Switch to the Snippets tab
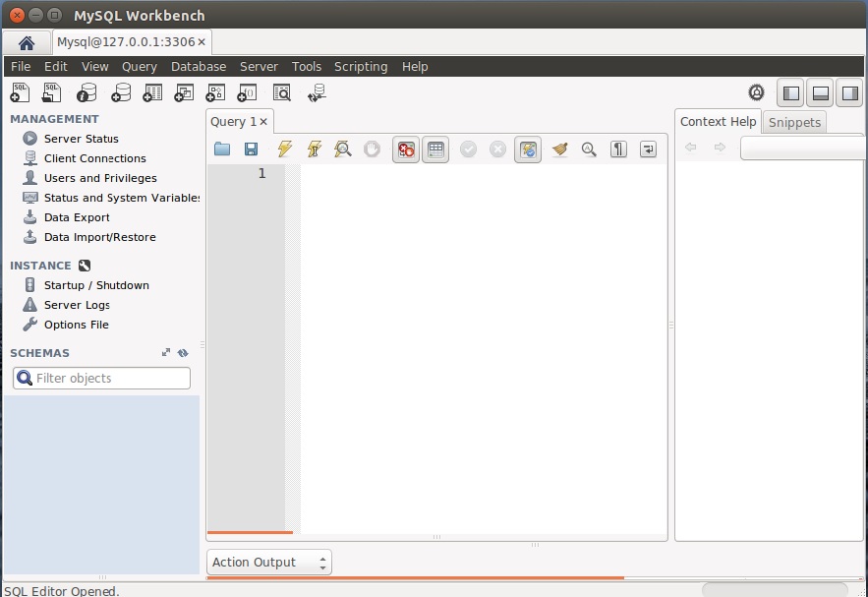868x597 pixels. pyautogui.click(x=794, y=122)
